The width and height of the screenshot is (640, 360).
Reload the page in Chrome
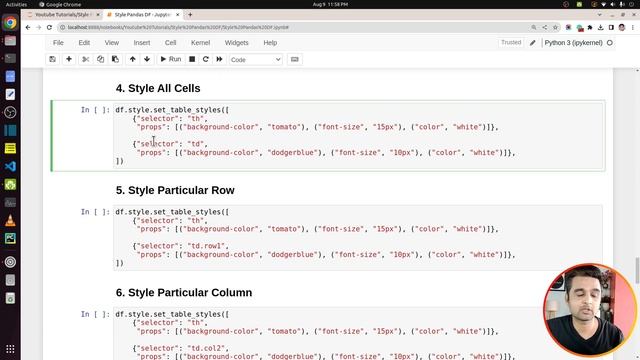(49, 27)
